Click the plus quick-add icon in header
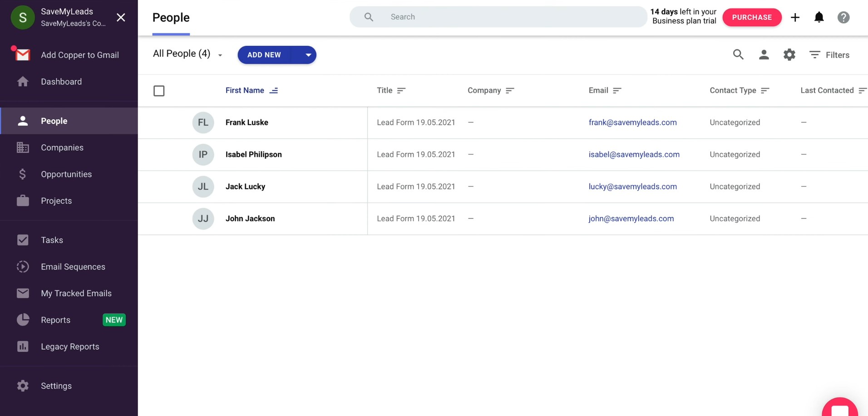 point(795,17)
